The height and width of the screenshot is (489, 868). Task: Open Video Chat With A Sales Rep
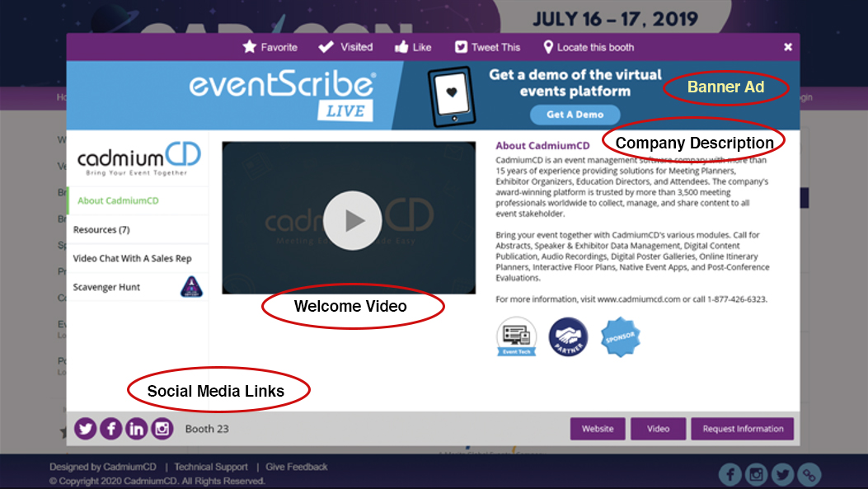click(138, 258)
